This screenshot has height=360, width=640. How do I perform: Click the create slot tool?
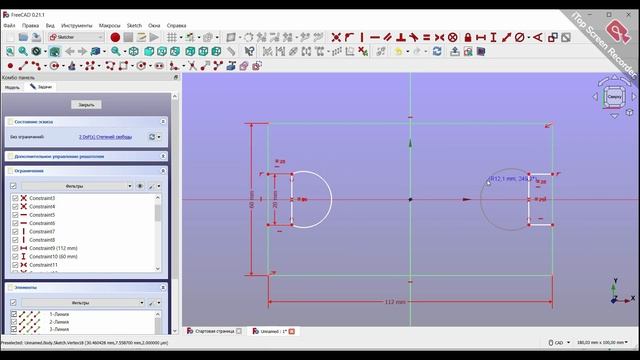(x=159, y=66)
